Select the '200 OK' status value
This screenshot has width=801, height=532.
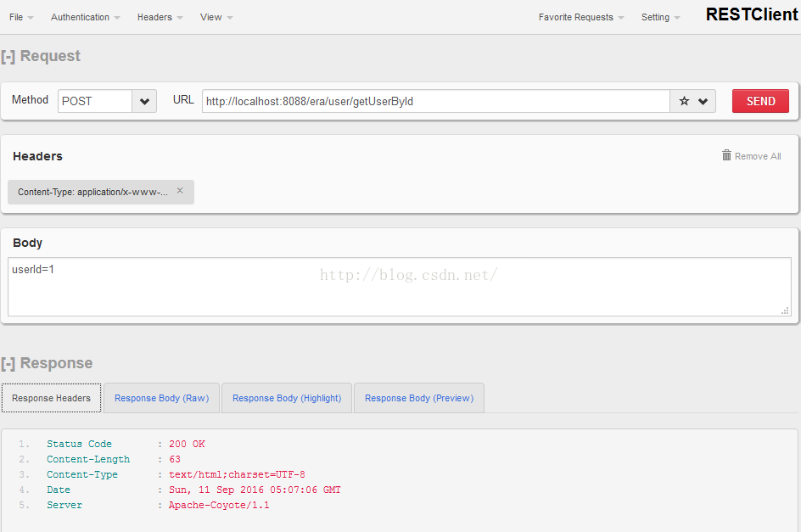[x=187, y=444]
